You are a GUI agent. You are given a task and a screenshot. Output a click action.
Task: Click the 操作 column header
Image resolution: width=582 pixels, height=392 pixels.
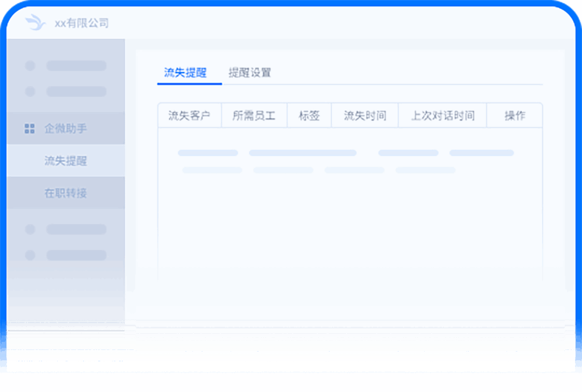point(515,116)
